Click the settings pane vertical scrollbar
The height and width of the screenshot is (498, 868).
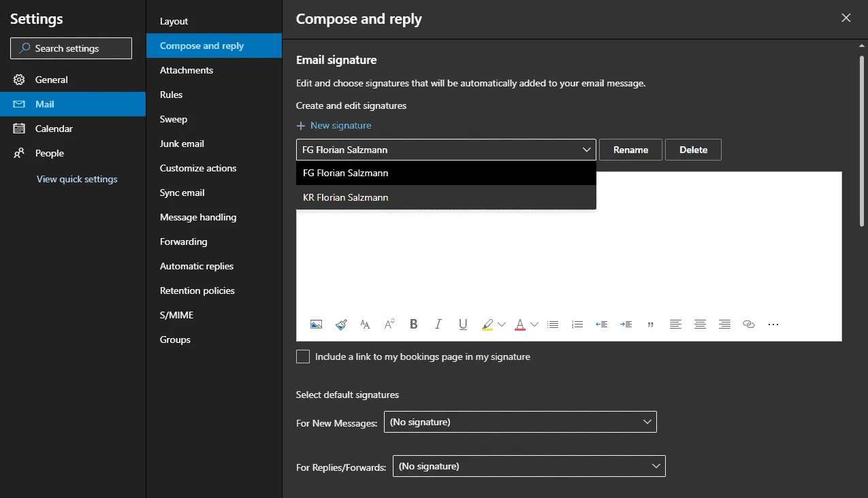[x=863, y=139]
